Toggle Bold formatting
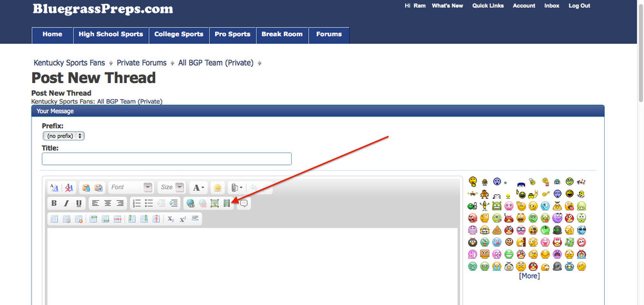This screenshot has width=644, height=305. 54,203
